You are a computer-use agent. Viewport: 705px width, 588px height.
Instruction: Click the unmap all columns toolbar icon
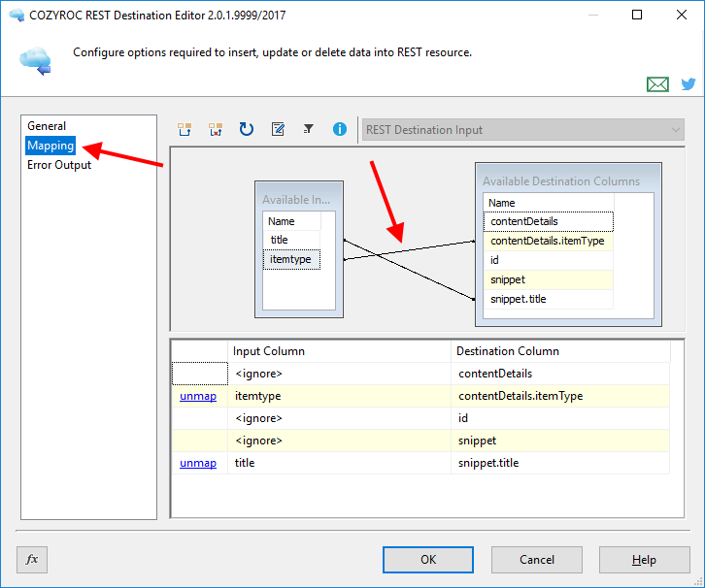pos(216,129)
